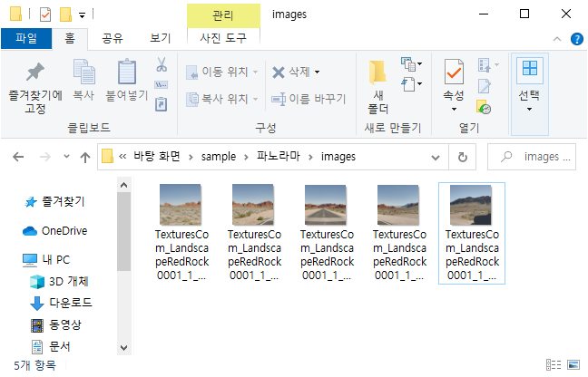Viewport: 588px width, 377px height.
Task: Switch to Details view icon in status bar
Action: (x=554, y=364)
